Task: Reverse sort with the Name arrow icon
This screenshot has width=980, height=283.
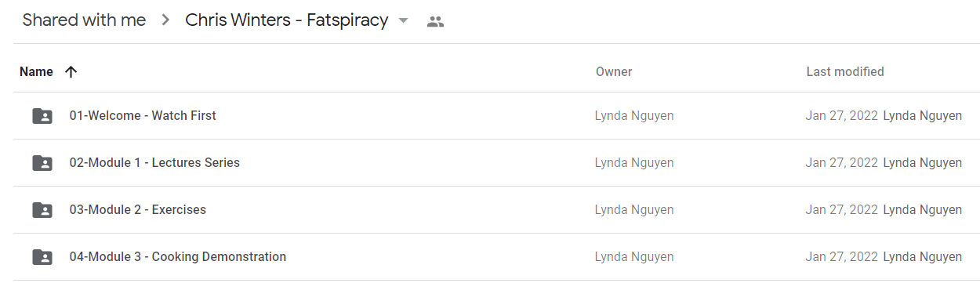Action: pyautogui.click(x=71, y=72)
